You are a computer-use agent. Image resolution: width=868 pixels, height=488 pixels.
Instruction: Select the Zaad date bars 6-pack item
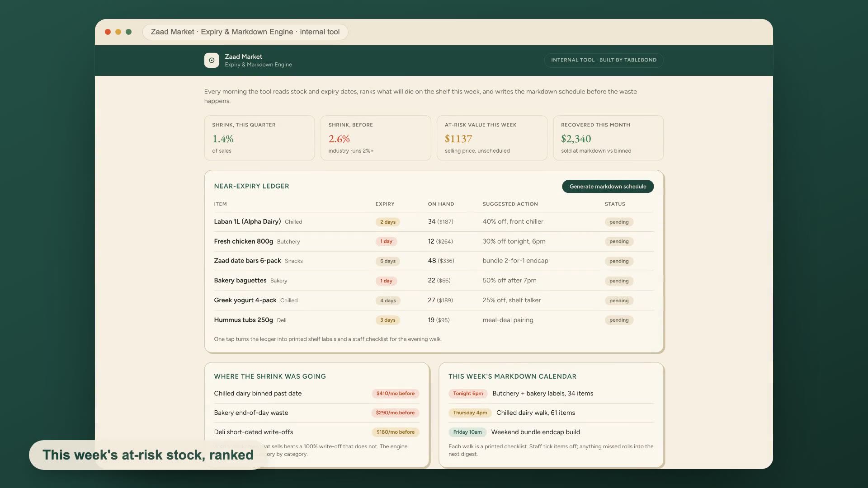[247, 261]
